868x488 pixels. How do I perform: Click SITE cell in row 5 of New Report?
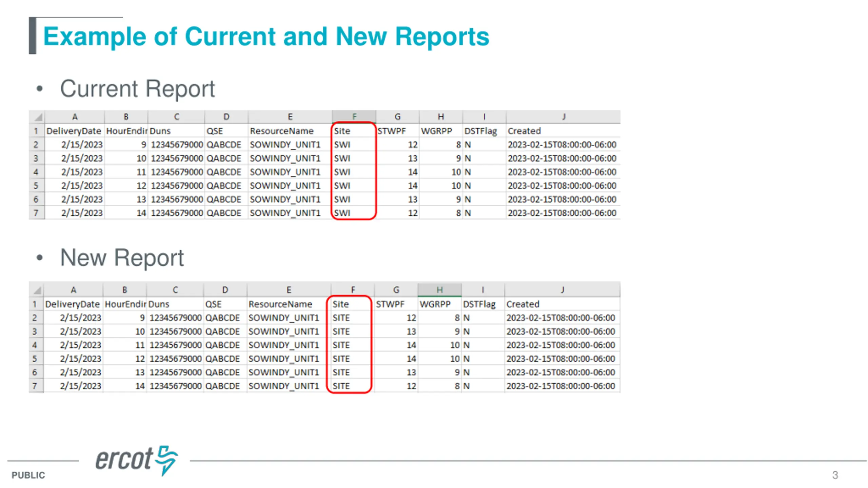[x=353, y=359]
